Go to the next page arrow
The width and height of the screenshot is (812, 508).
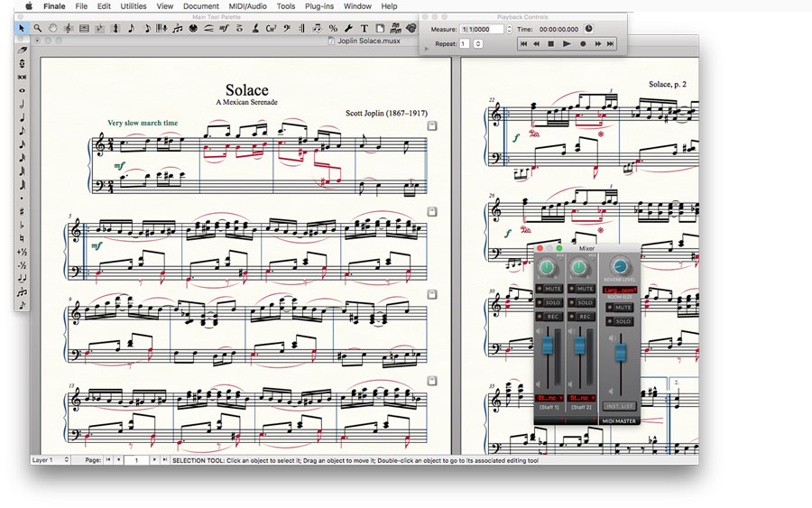pos(153,460)
